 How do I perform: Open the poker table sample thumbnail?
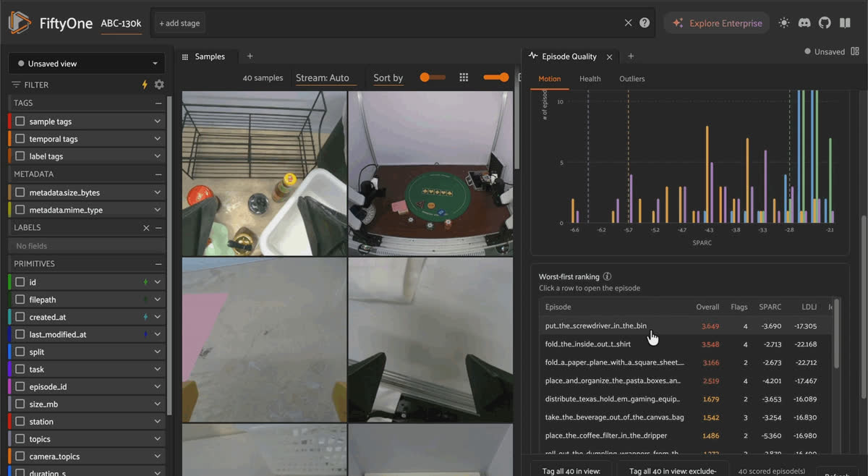[430, 173]
